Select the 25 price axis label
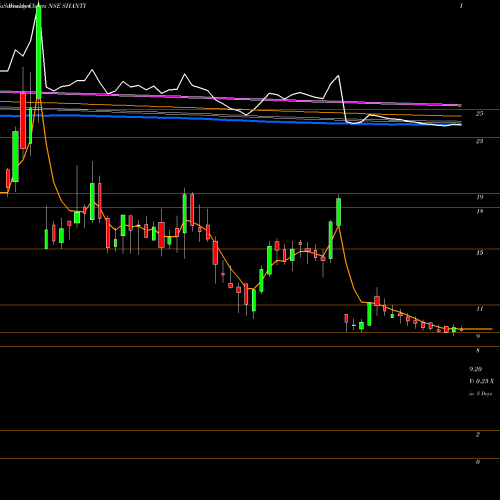 pyautogui.click(x=479, y=114)
